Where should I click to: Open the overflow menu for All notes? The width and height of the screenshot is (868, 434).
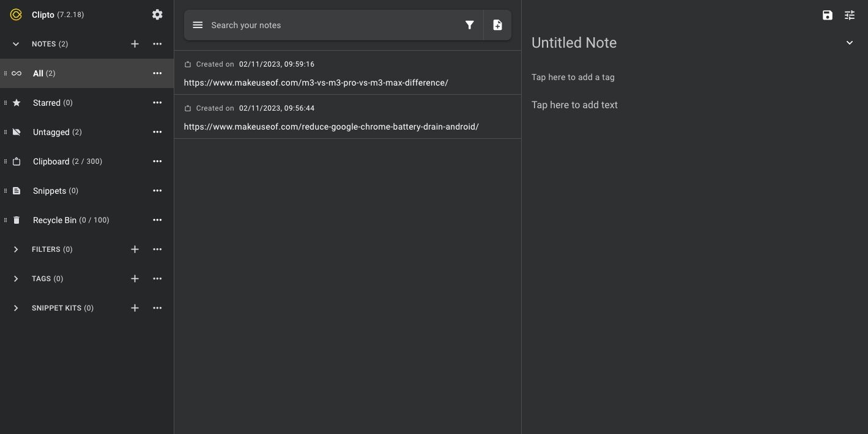point(157,73)
